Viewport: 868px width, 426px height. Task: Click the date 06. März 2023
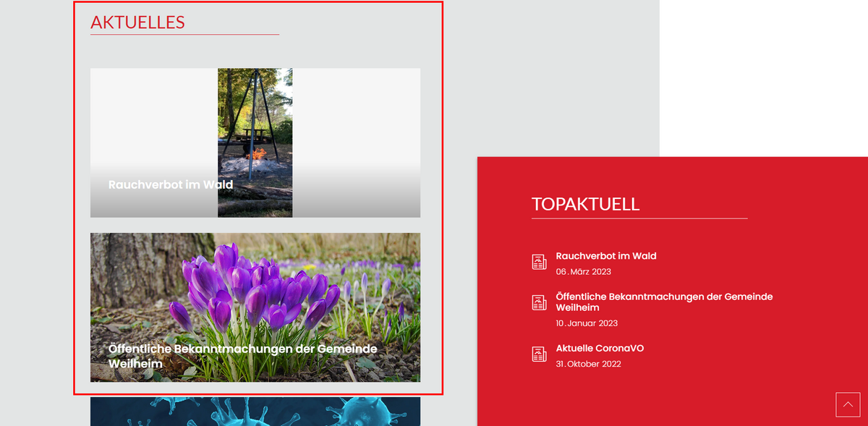tap(584, 272)
